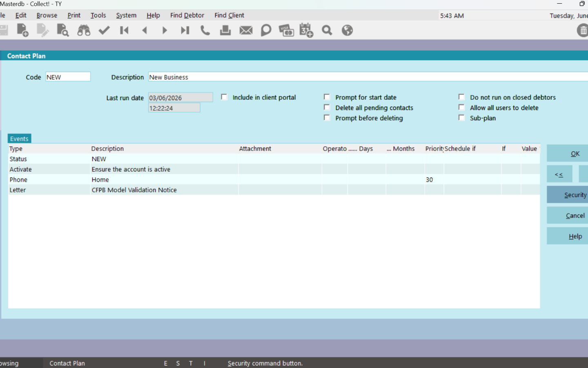Go to last record icon
The height and width of the screenshot is (368, 588).
click(x=185, y=30)
